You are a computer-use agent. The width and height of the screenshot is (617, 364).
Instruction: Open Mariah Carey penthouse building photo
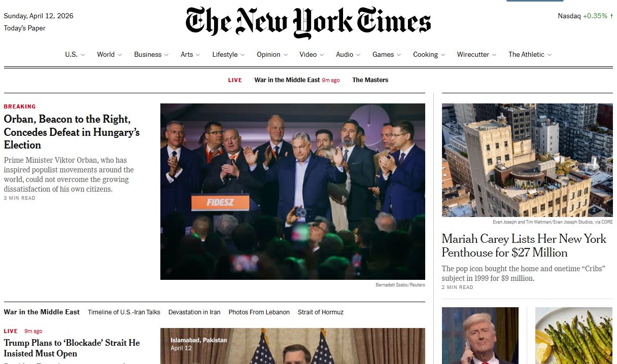pyautogui.click(x=527, y=160)
